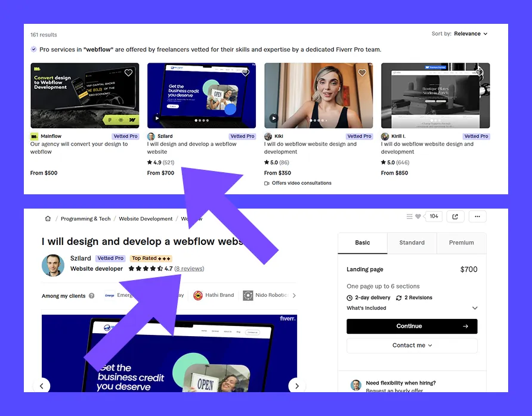Open Kiki's seller name in results

coord(279,136)
